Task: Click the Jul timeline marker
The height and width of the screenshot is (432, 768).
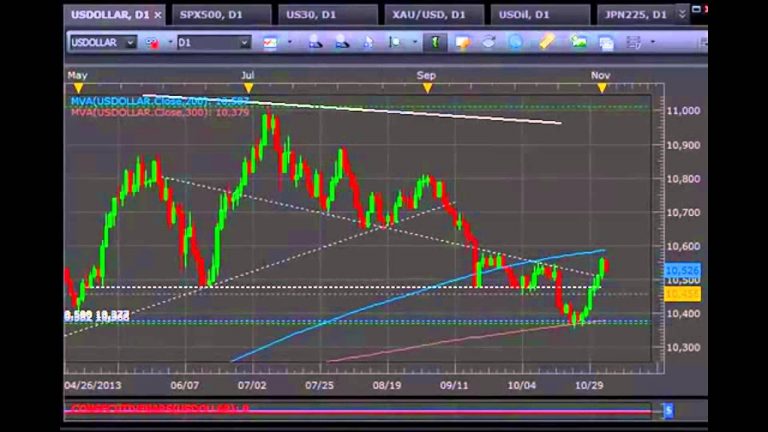Action: point(248,87)
